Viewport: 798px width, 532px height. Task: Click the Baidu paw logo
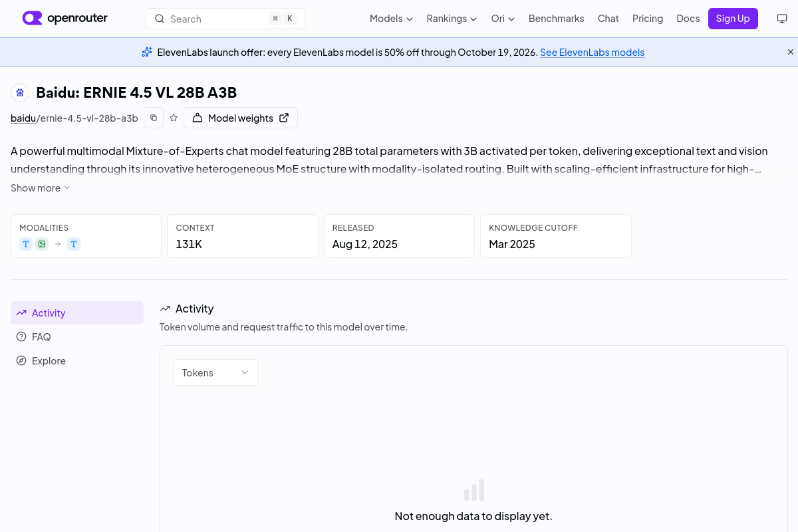[x=20, y=92]
